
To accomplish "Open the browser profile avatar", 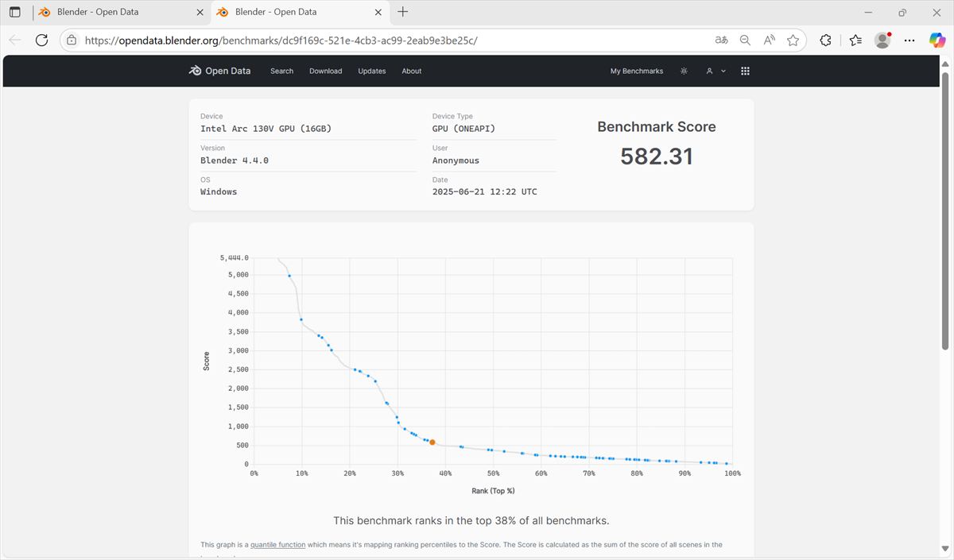I will click(x=882, y=40).
